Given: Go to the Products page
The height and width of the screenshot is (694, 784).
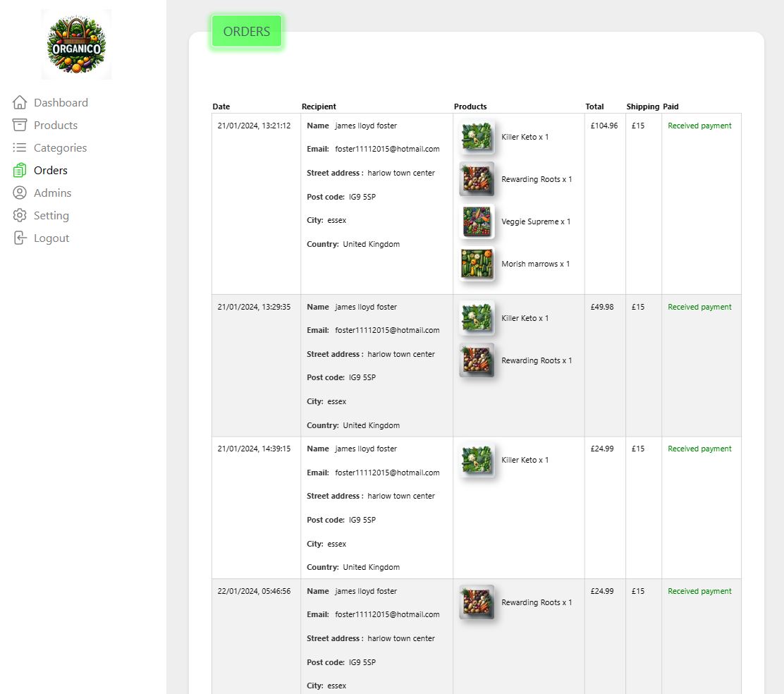Looking at the screenshot, I should tap(56, 125).
